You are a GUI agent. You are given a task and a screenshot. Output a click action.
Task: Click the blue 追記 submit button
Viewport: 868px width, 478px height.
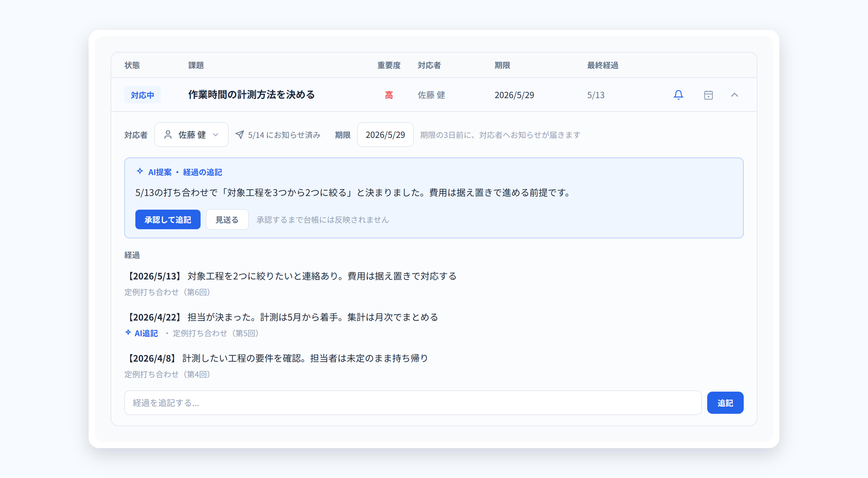pyautogui.click(x=725, y=403)
